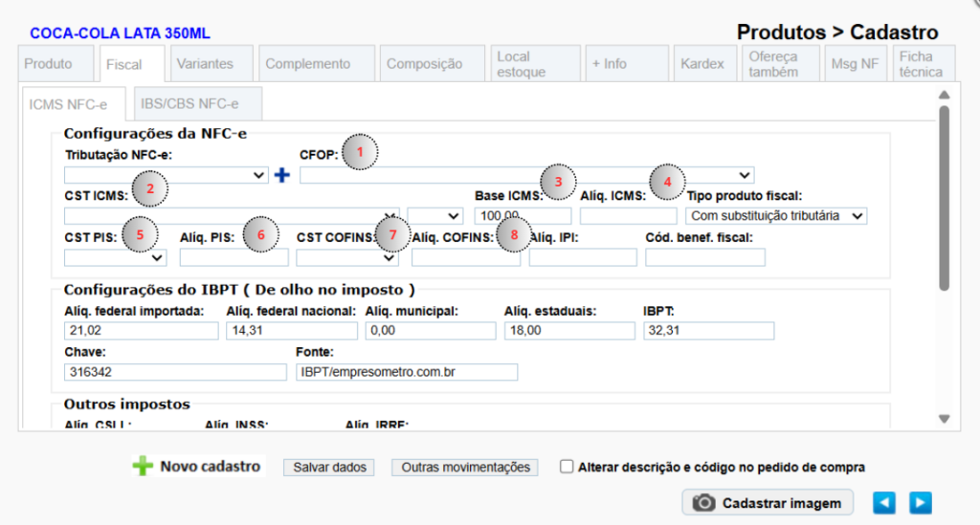The width and height of the screenshot is (980, 525).
Task: Click the Alíq. PIS field
Action: click(x=234, y=257)
